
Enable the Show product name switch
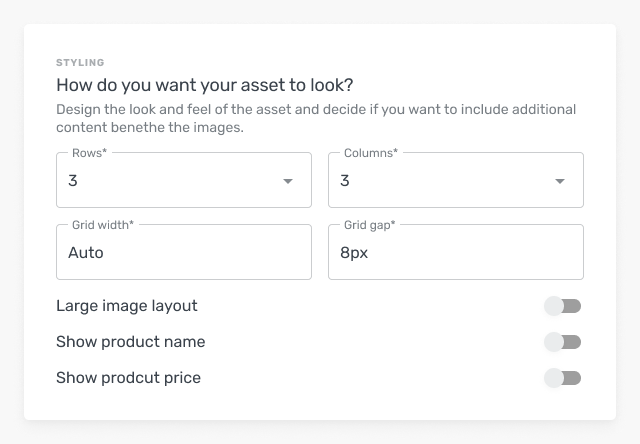tap(562, 342)
